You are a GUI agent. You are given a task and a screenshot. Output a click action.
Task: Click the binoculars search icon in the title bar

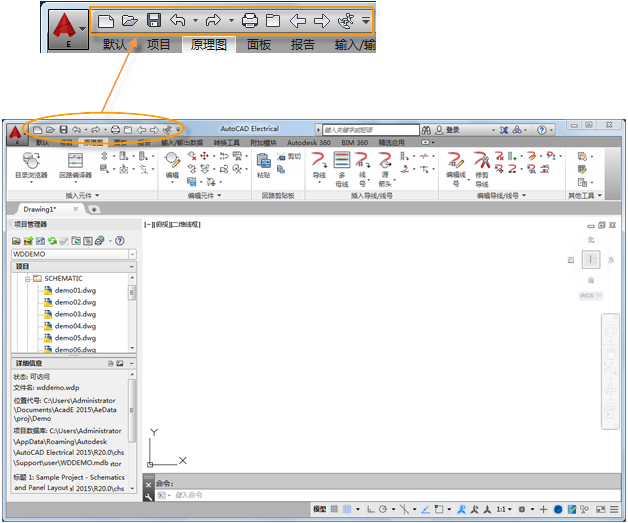pyautogui.click(x=426, y=130)
